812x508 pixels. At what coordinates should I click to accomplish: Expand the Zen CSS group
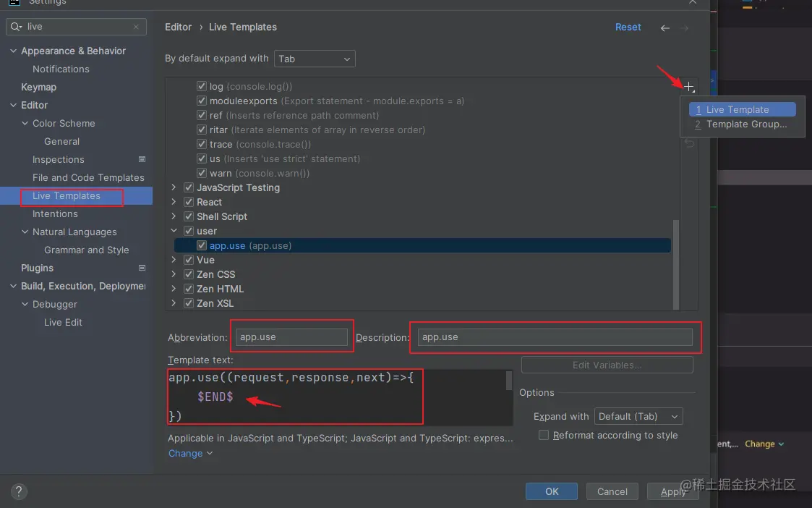click(x=174, y=274)
